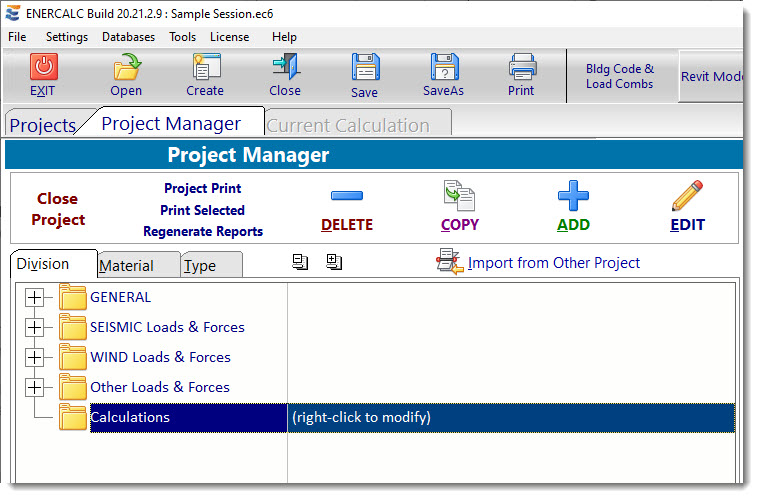This screenshot has height=498, width=758.
Task: Click the EDIT pencil icon
Action: pyautogui.click(x=687, y=196)
